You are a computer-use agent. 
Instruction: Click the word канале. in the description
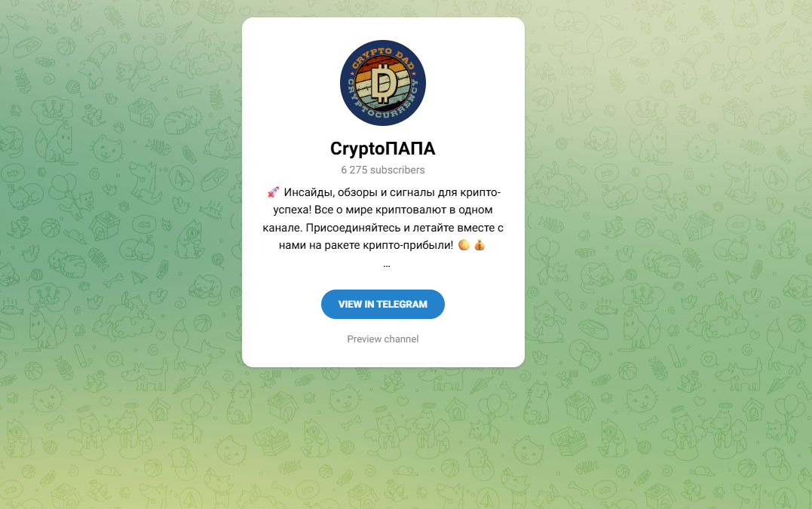[x=282, y=228]
